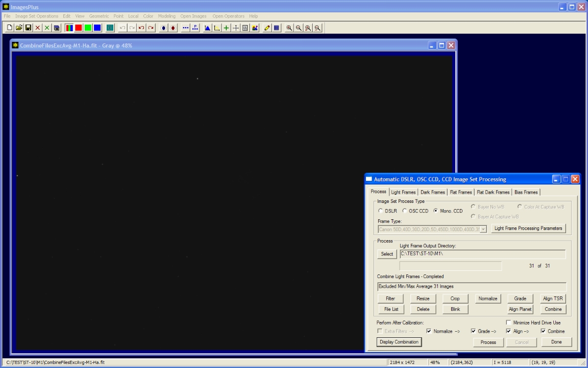Viewport: 588px width, 368px height.
Task: Toggle the Grade checkbox
Action: [x=473, y=331]
